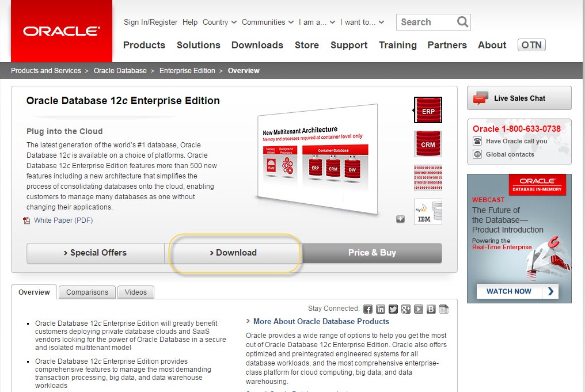
Task: Open the White Paper (PDF) link
Action: click(x=63, y=220)
